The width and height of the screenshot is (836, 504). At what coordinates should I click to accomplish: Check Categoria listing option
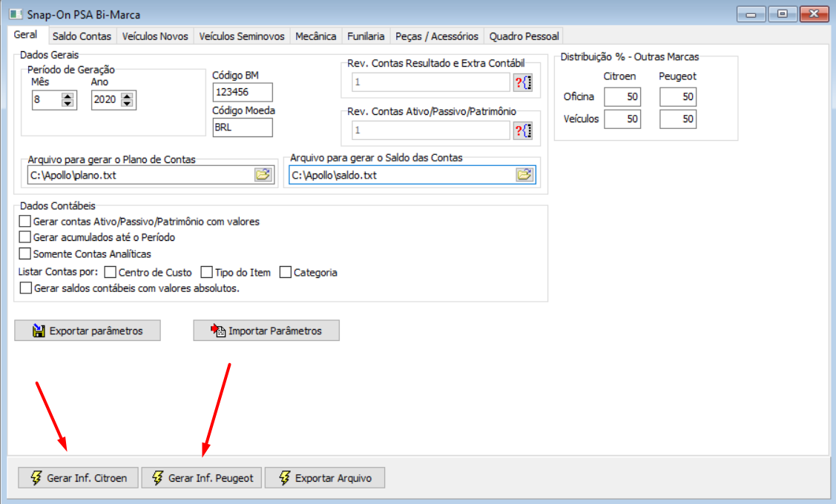coord(286,272)
